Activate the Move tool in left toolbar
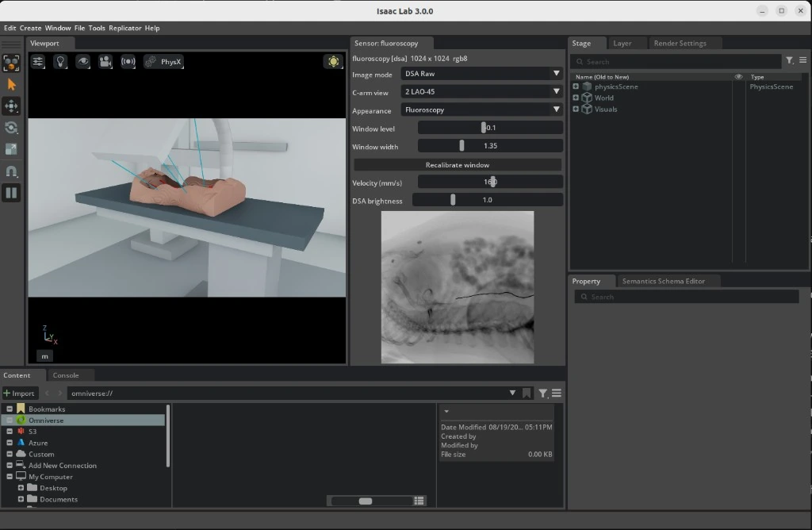 [x=11, y=106]
